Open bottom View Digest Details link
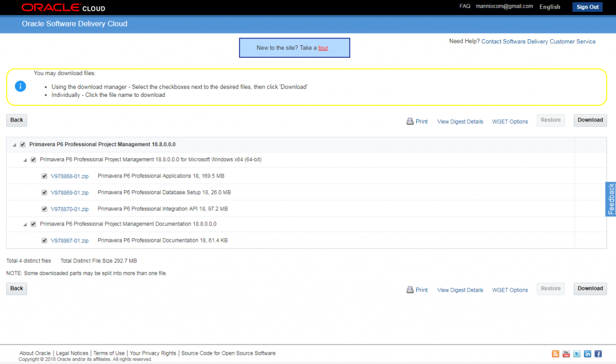The height and width of the screenshot is (364, 616). (x=460, y=290)
